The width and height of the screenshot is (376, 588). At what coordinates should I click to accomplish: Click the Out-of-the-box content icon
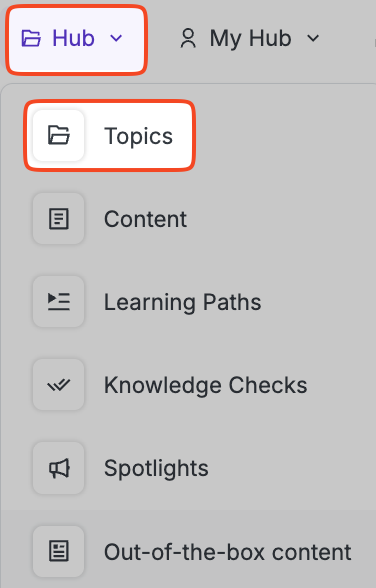pos(59,551)
